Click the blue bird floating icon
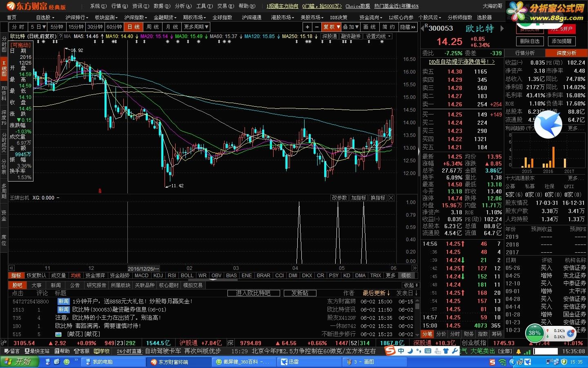Screen dimensions: 588x368 pos(548,124)
